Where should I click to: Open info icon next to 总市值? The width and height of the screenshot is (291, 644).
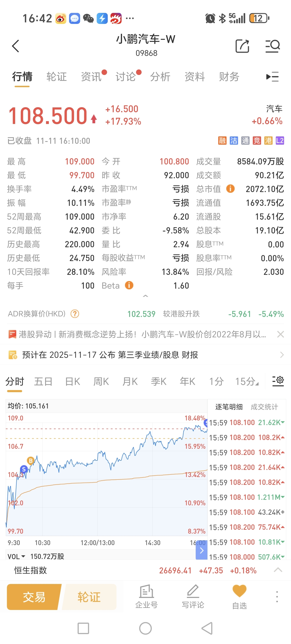coord(230,189)
